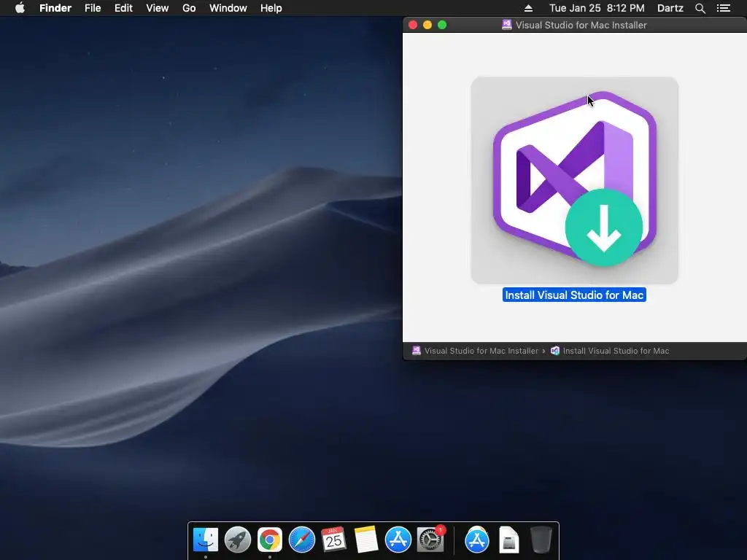Select the Install Visual Studio for Mac icon

click(x=575, y=181)
